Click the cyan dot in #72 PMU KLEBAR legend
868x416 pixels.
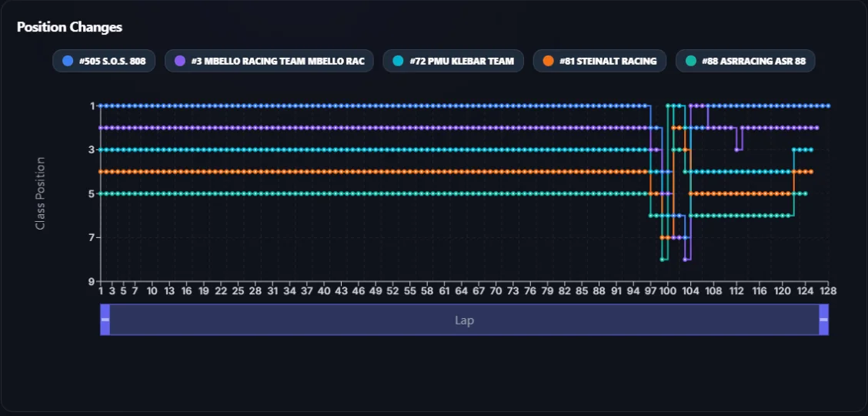click(x=398, y=61)
